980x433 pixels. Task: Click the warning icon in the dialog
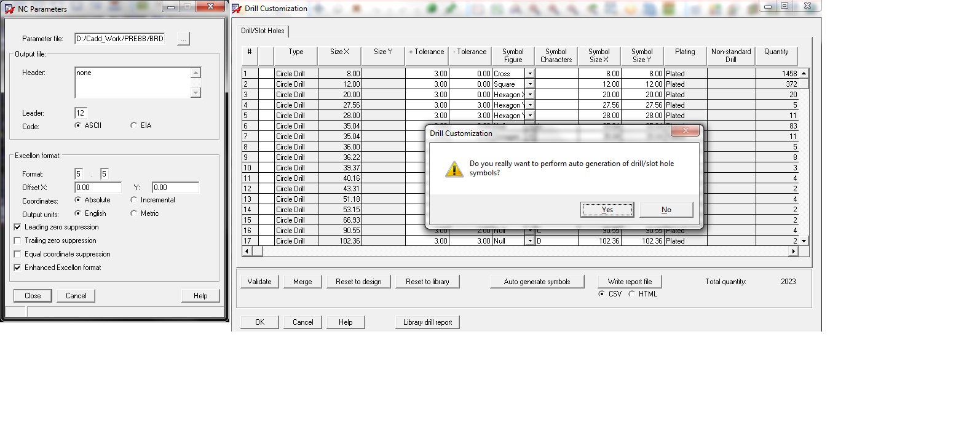click(454, 169)
